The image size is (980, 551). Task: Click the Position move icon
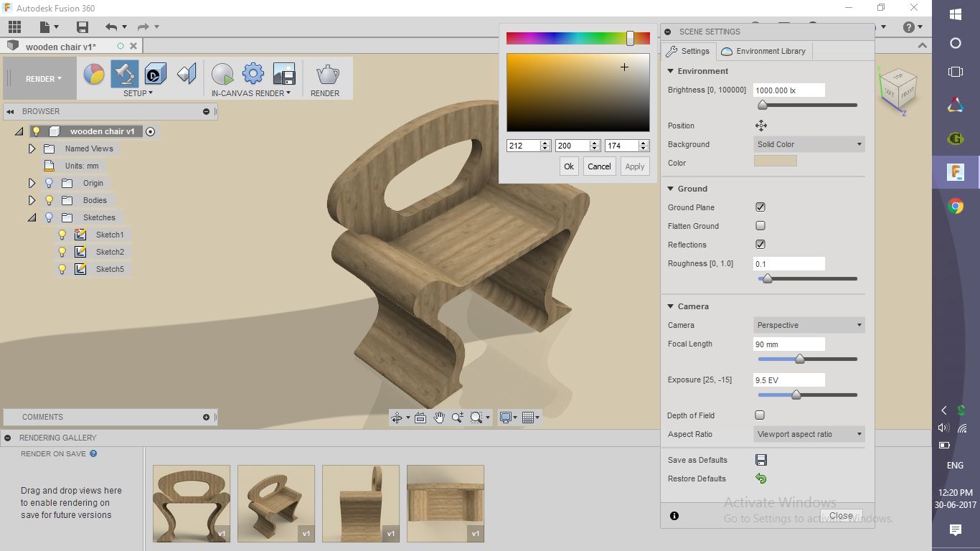tap(761, 126)
